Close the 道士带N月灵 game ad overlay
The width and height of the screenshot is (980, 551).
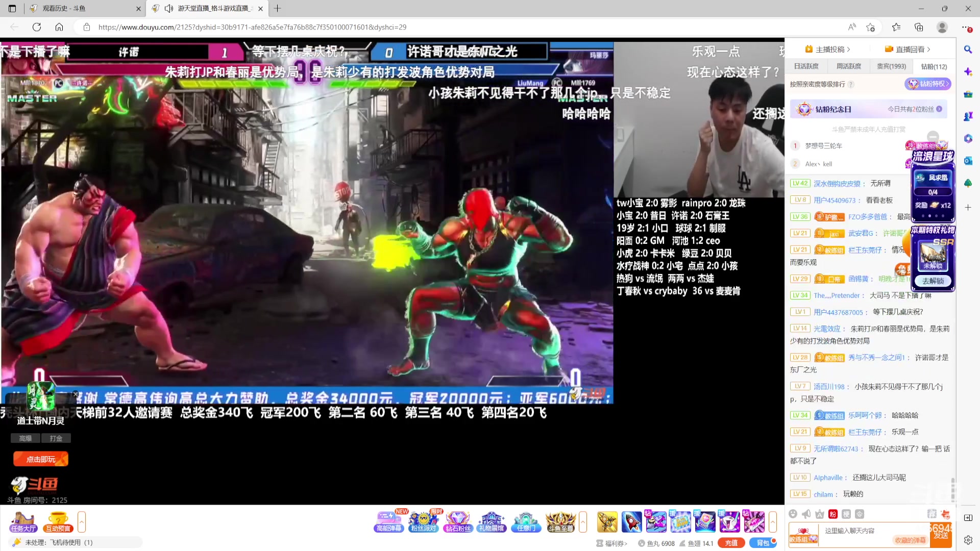pos(76,394)
